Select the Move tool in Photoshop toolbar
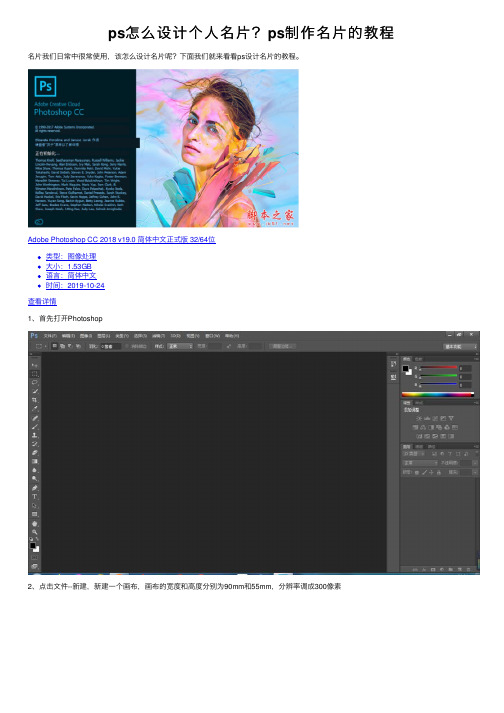Image resolution: width=504 pixels, height=713 pixels. click(35, 365)
